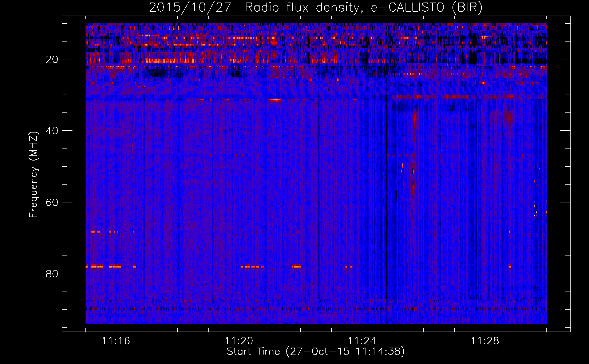This screenshot has height=364, width=589.
Task: Click the 40 MHz frequency tick label
Action: 52,131
